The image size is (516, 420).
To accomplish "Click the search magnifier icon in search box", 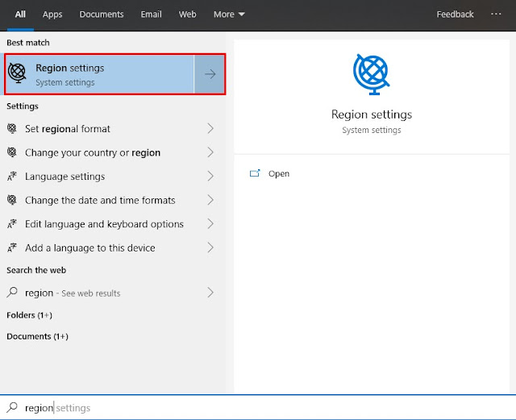I will [x=12, y=407].
